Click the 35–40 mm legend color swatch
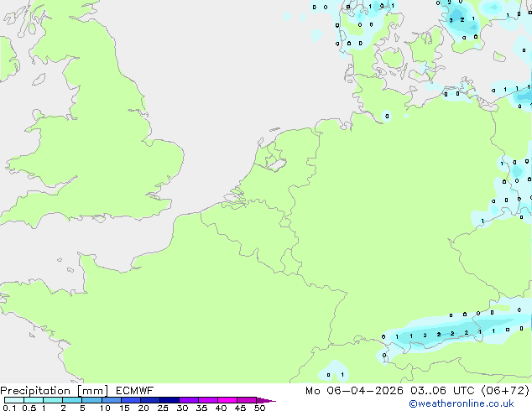Screen dimensions: 532x411 (x=208, y=400)
